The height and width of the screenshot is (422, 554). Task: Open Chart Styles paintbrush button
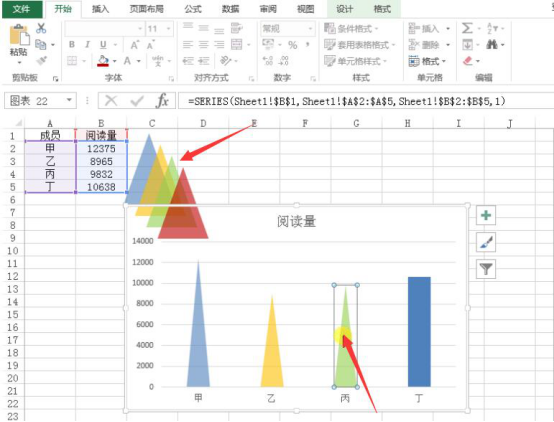pyautogui.click(x=486, y=242)
